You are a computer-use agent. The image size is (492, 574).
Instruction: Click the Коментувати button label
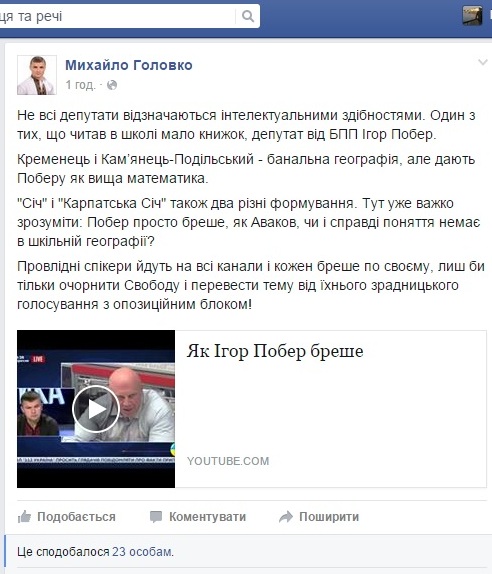coord(207,517)
